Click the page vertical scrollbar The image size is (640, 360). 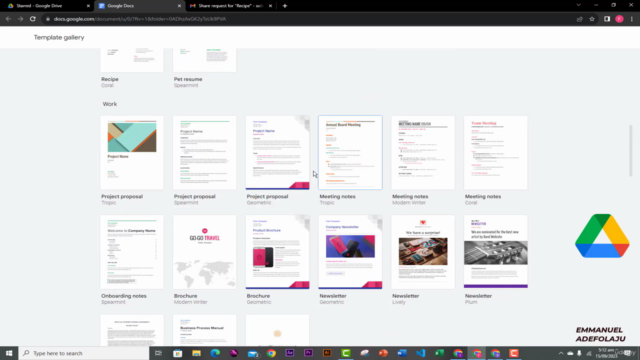(631, 151)
